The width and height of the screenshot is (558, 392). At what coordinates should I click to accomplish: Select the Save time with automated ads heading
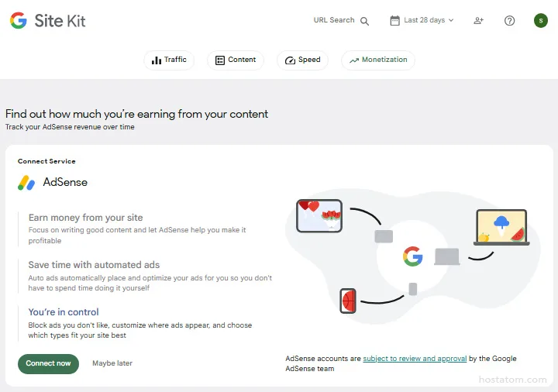94,265
